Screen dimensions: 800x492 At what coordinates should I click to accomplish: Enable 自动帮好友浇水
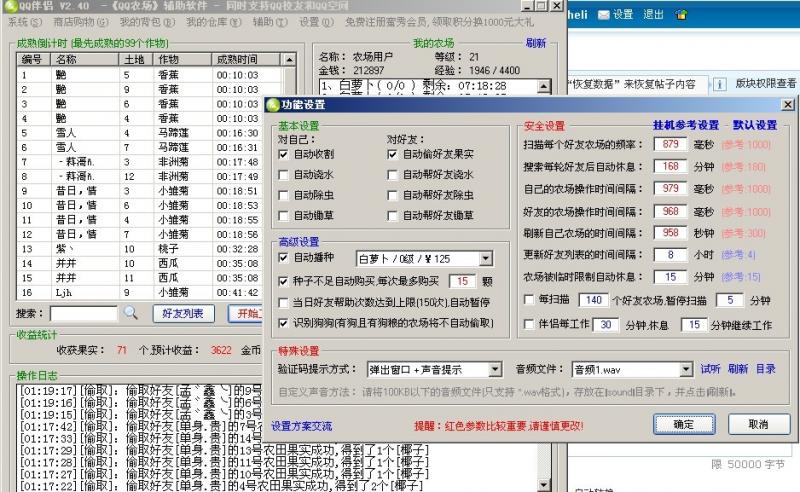(x=392, y=175)
